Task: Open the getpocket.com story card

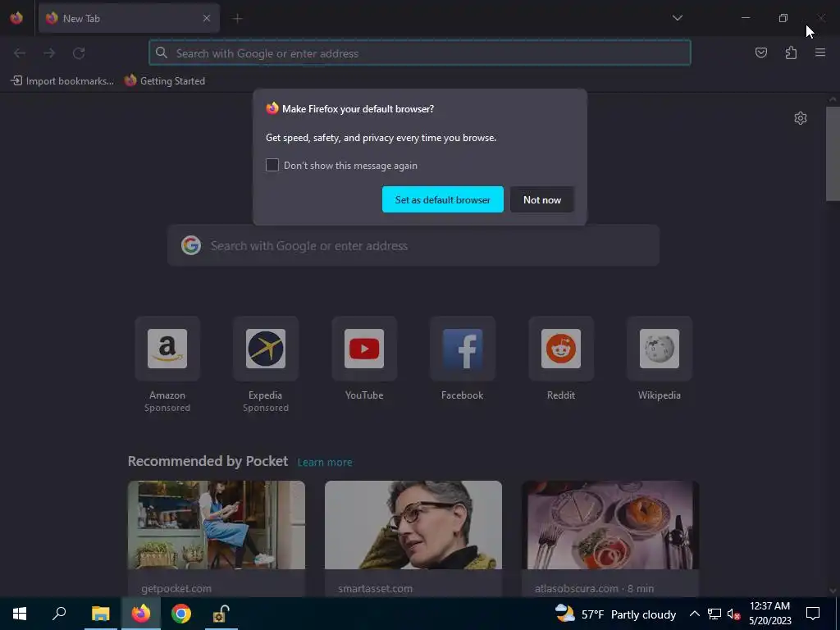Action: (x=217, y=539)
